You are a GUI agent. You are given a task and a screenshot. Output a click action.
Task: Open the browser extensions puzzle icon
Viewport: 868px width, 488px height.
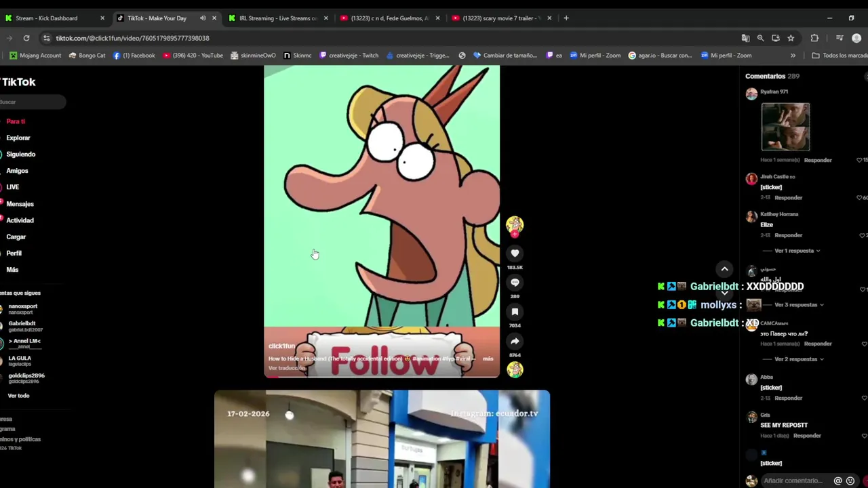point(814,38)
